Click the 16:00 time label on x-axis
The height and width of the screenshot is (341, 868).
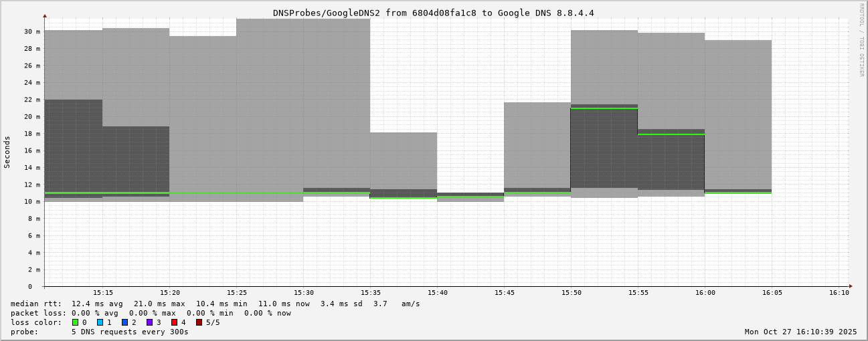(705, 292)
